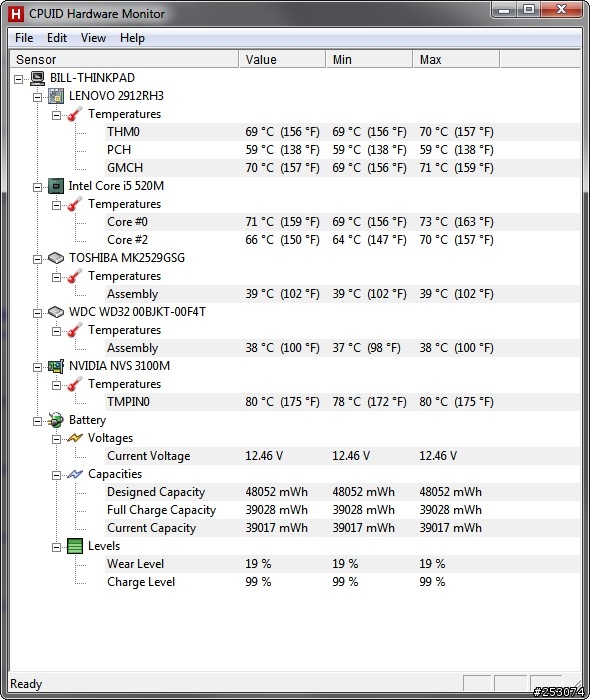This screenshot has height=700, width=590.
Task: Collapse the Battery Levels section
Action: coord(56,547)
